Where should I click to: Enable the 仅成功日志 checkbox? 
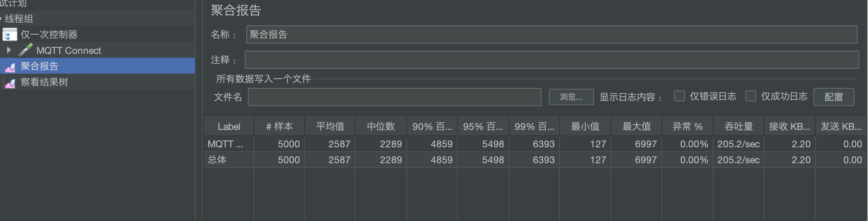[751, 96]
